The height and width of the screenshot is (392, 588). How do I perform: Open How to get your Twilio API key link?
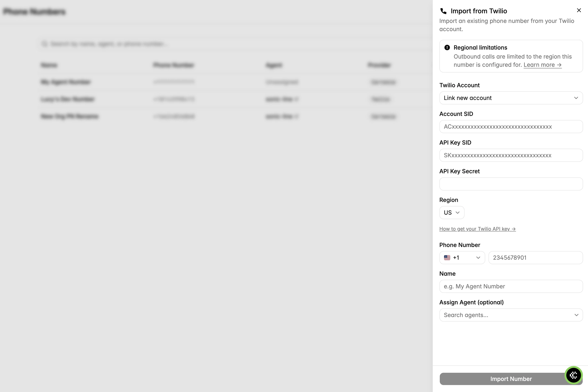coord(477,229)
